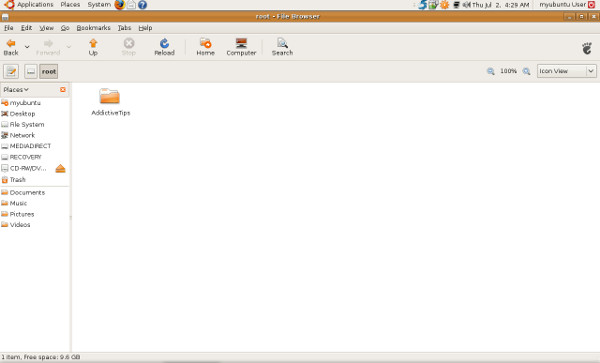
Task: Zoom in with the magnifier plus
Action: click(527, 71)
